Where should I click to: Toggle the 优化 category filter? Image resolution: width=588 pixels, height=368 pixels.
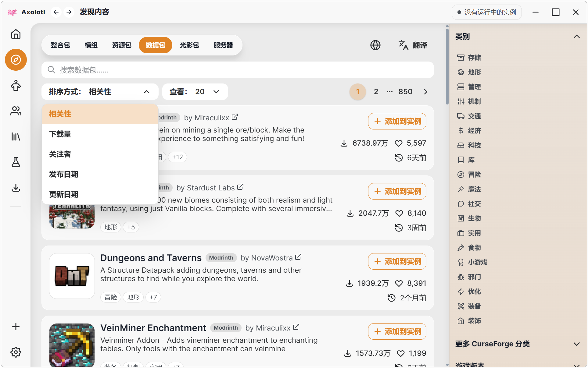[470, 292]
